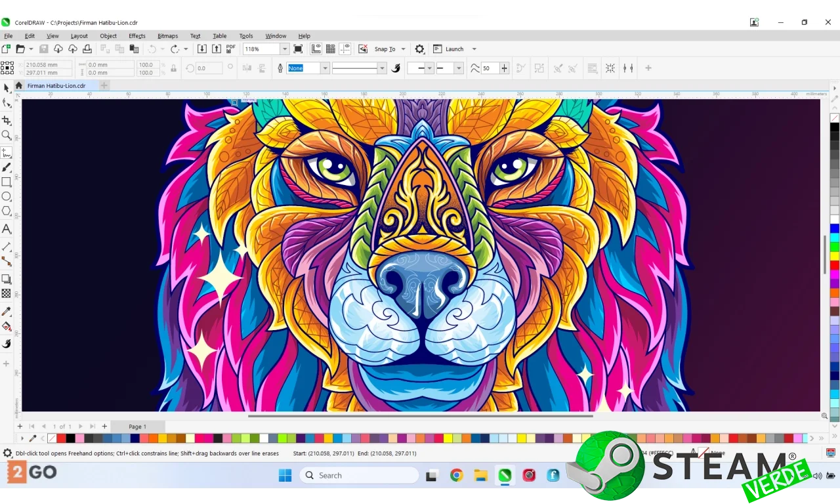The width and height of the screenshot is (840, 504).
Task: Select the Crop tool
Action: click(7, 121)
